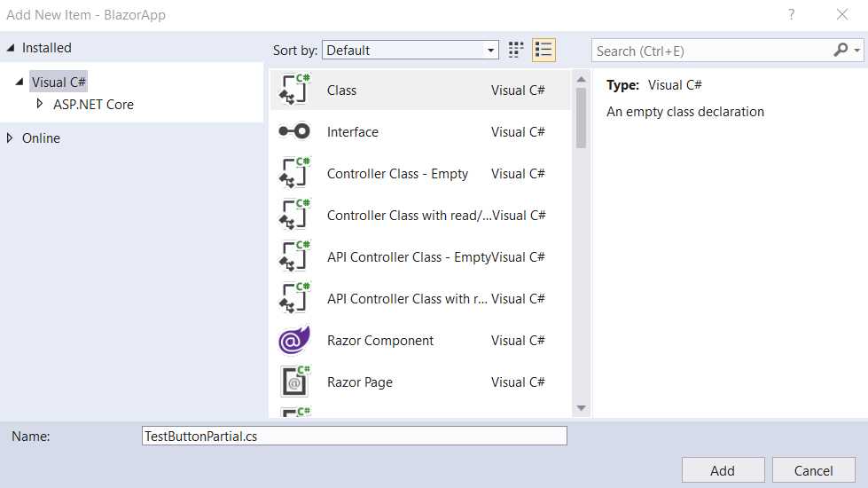Select the Razor Page template icon

click(294, 382)
